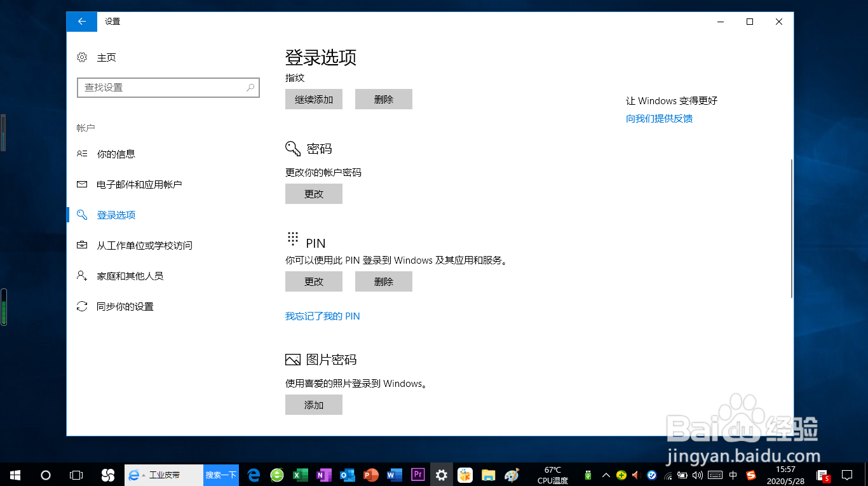Go to 家庭和其他人员 settings
Viewport: 868px width, 486px height.
coord(130,276)
